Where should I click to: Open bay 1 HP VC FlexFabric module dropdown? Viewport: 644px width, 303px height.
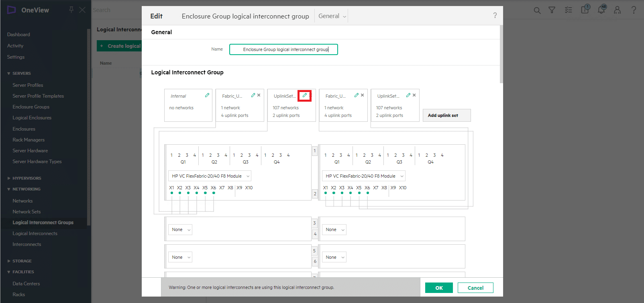(x=210, y=176)
